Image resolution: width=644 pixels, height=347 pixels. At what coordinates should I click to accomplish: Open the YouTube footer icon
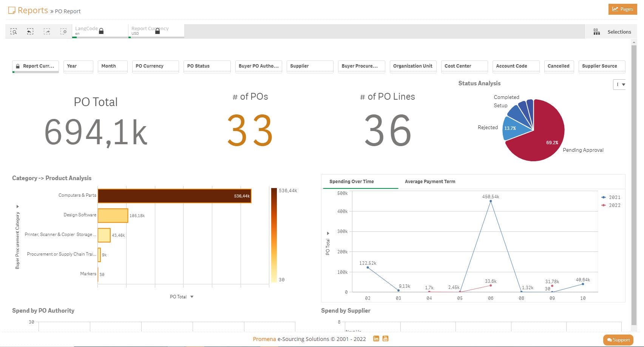point(385,338)
